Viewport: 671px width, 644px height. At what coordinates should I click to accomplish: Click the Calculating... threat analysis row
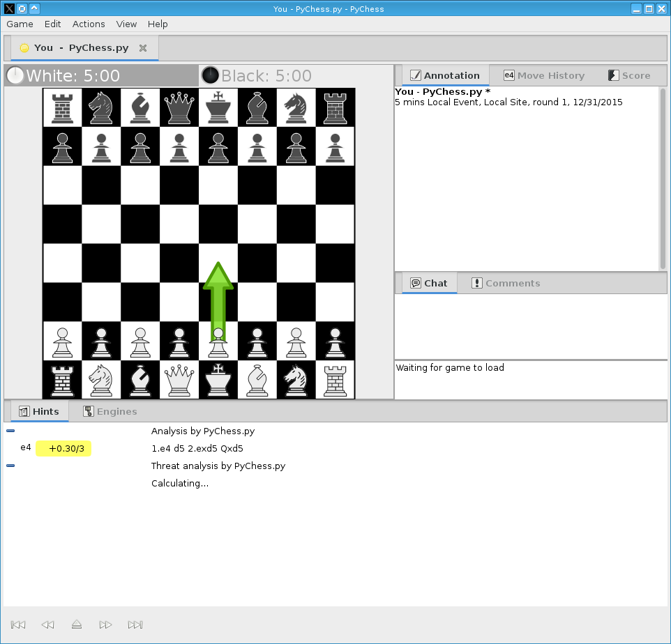(x=180, y=483)
